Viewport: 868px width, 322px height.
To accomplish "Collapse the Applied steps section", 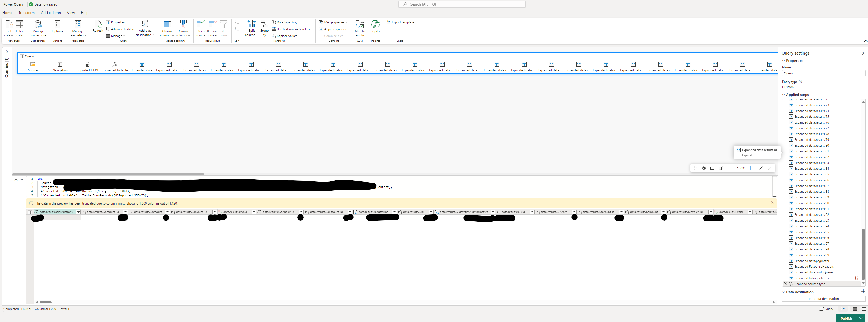I will click(x=783, y=95).
